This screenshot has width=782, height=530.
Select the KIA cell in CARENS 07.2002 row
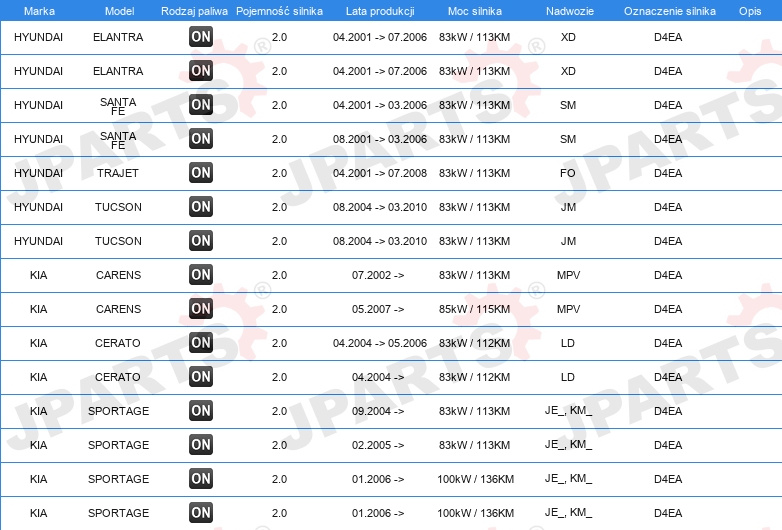click(x=38, y=275)
